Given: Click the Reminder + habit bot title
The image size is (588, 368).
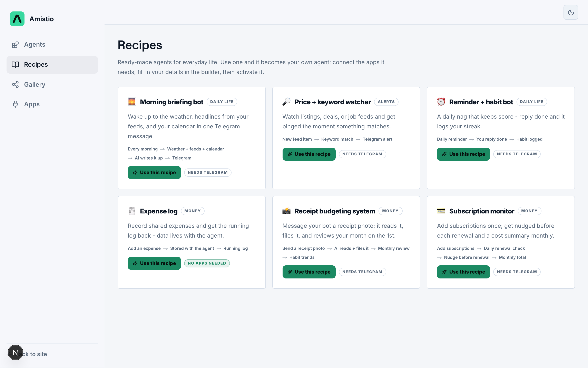Looking at the screenshot, I should coord(481,102).
